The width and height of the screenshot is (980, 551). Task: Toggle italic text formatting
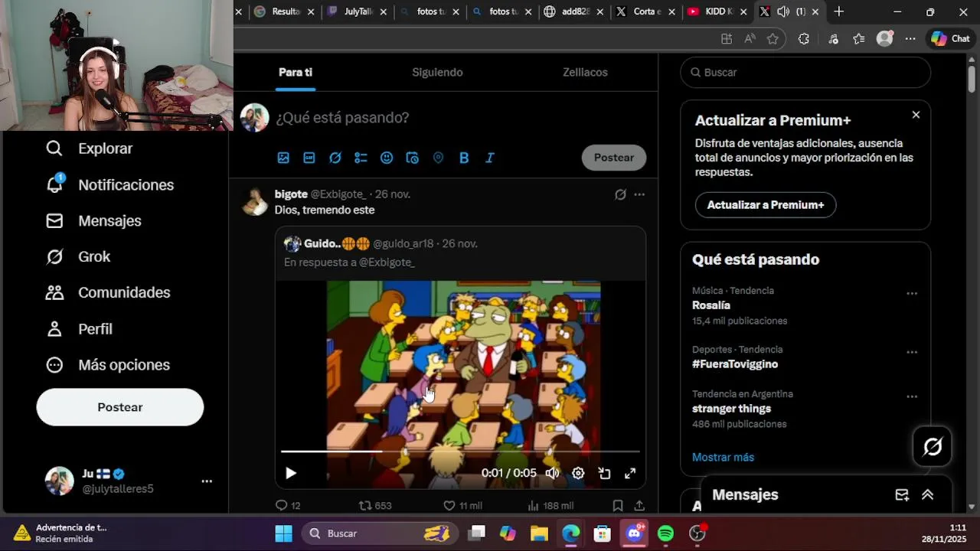(x=490, y=158)
